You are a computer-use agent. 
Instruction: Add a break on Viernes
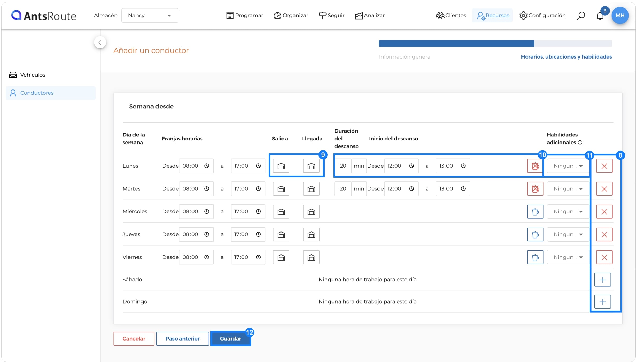pos(535,257)
